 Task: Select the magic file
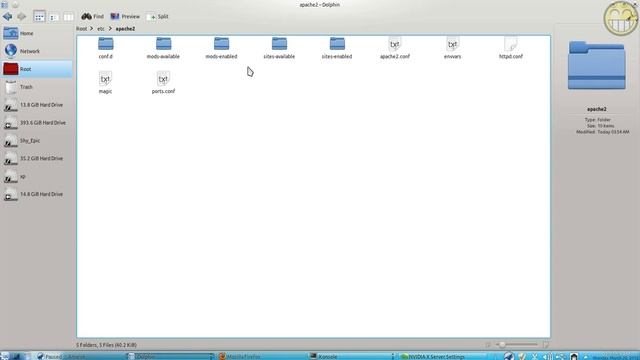[x=105, y=83]
